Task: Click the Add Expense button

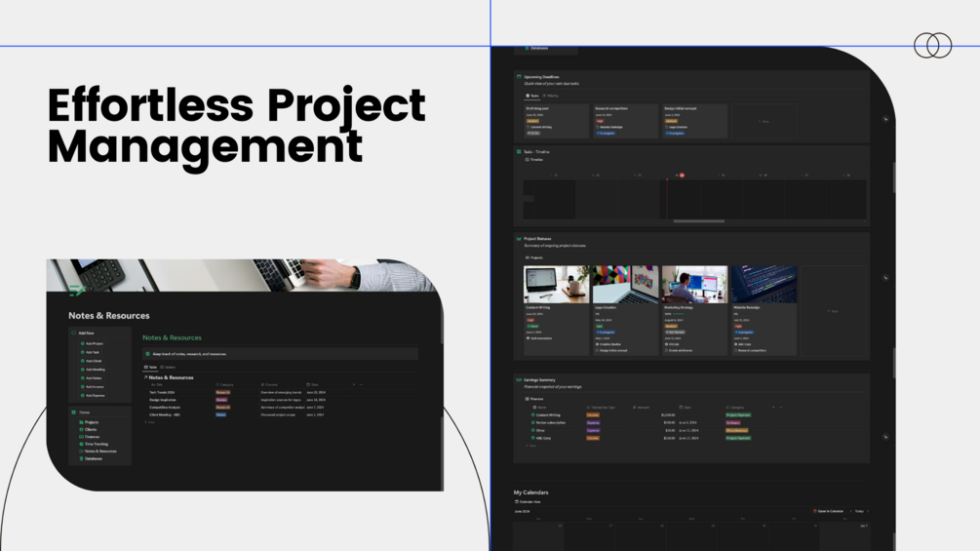Action: (93, 395)
